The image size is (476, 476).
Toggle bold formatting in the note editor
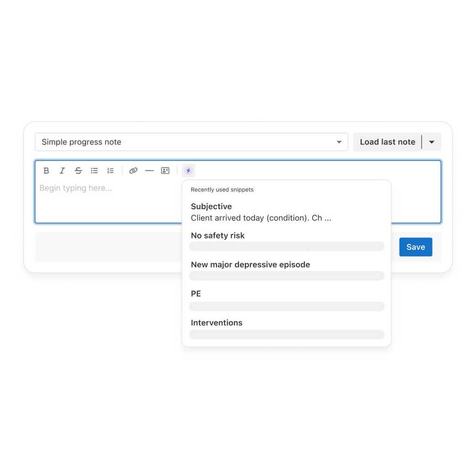pos(46,171)
